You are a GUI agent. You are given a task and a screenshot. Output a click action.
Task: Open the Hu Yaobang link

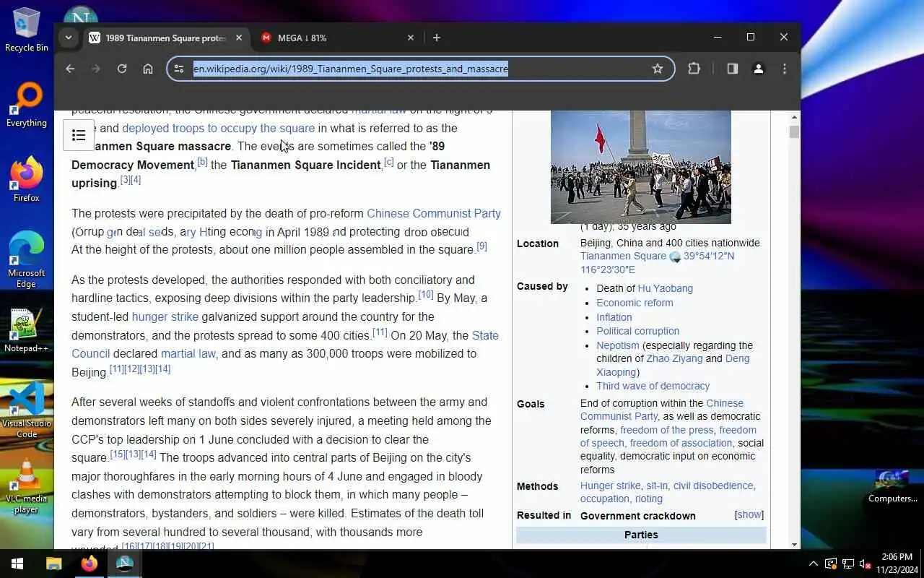[x=665, y=288]
